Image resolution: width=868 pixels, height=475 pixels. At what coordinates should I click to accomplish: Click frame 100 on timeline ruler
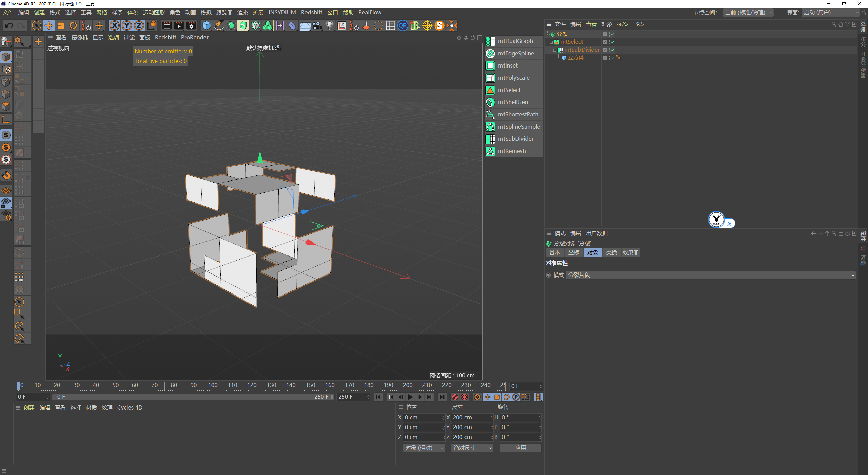(x=213, y=385)
